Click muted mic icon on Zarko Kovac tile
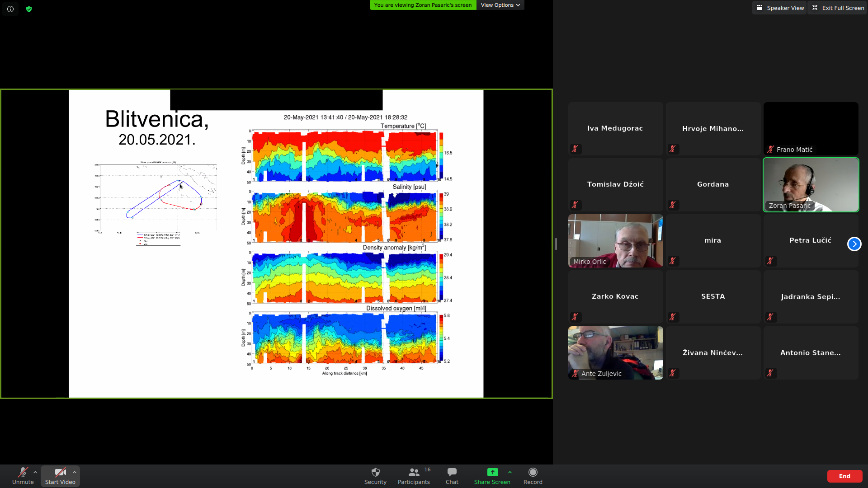 click(575, 317)
